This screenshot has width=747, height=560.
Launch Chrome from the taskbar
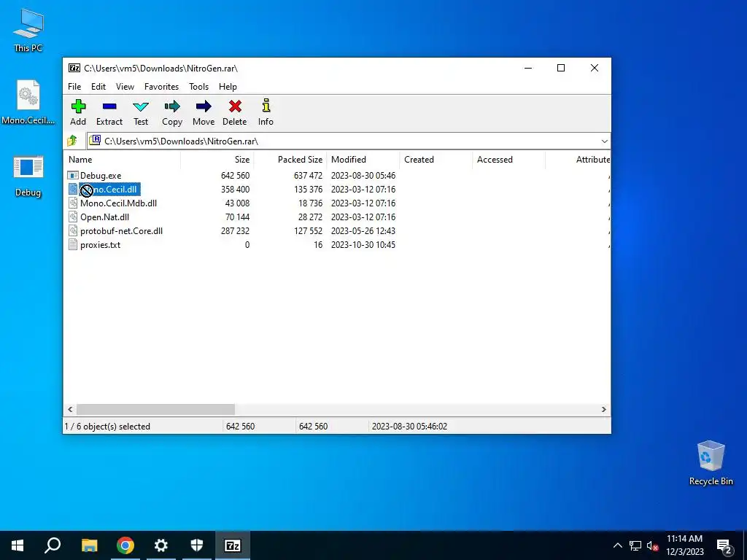tap(125, 545)
